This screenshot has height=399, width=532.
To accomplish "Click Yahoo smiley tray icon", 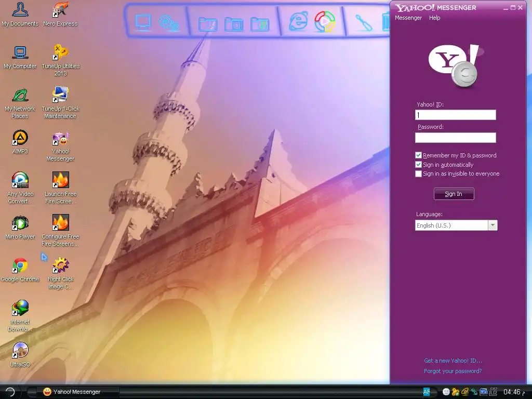I will coord(446,392).
